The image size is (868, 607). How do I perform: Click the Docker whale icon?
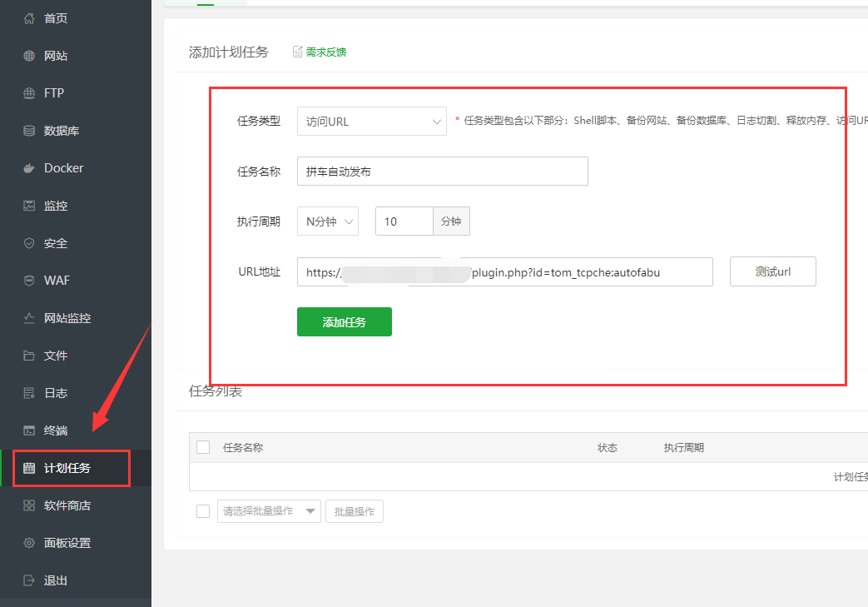pyautogui.click(x=29, y=168)
